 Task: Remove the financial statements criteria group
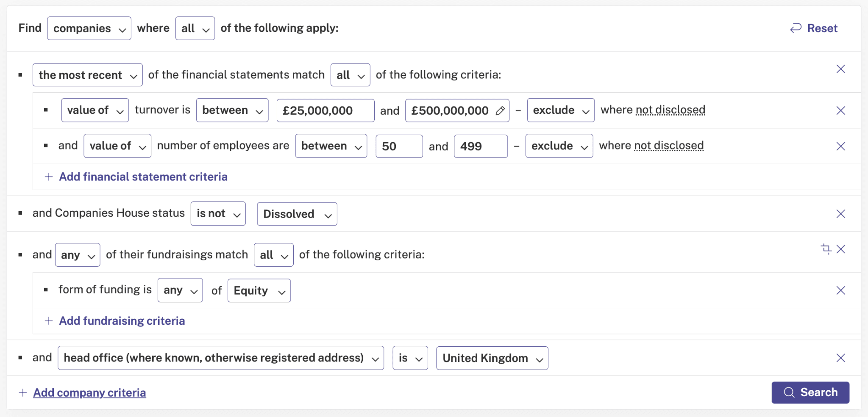841,69
